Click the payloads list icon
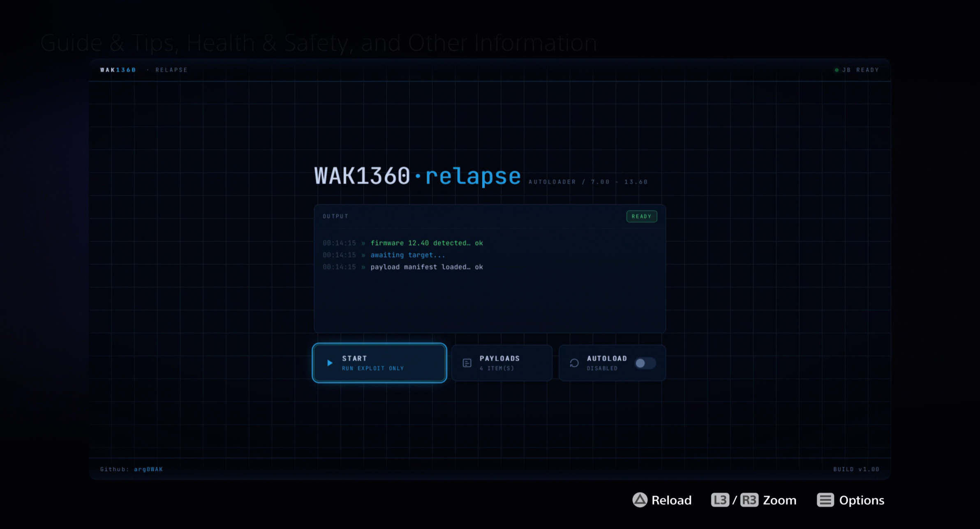 467,363
